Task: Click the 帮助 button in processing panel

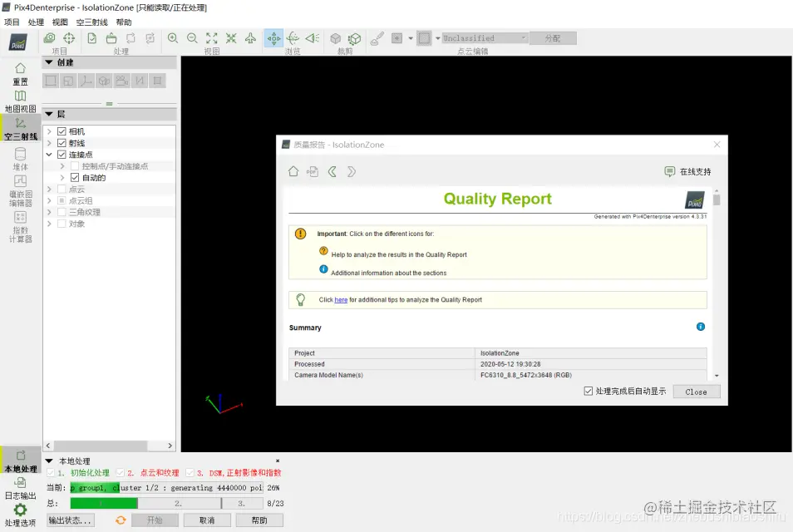Action: 259,520
